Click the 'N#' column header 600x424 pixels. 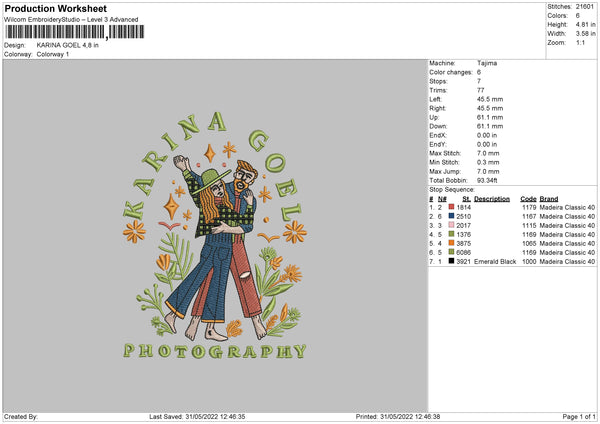[442, 199]
